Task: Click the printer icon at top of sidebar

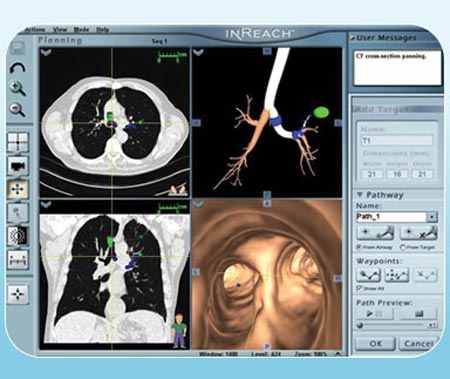Action: (17, 48)
